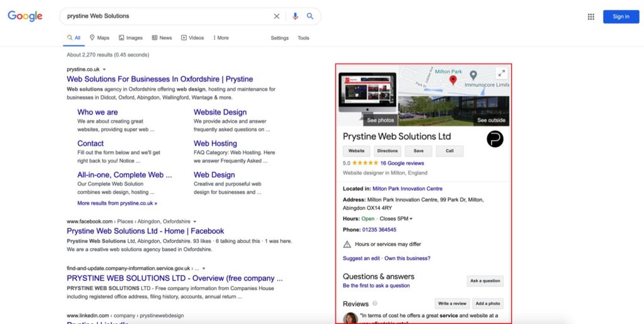Click the Prystine round black logo

tap(495, 139)
